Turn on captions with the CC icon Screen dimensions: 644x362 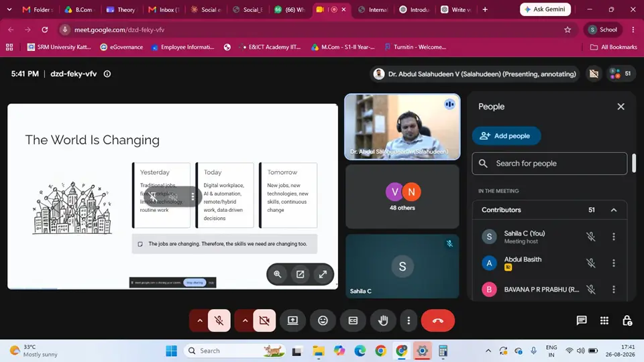353,320
